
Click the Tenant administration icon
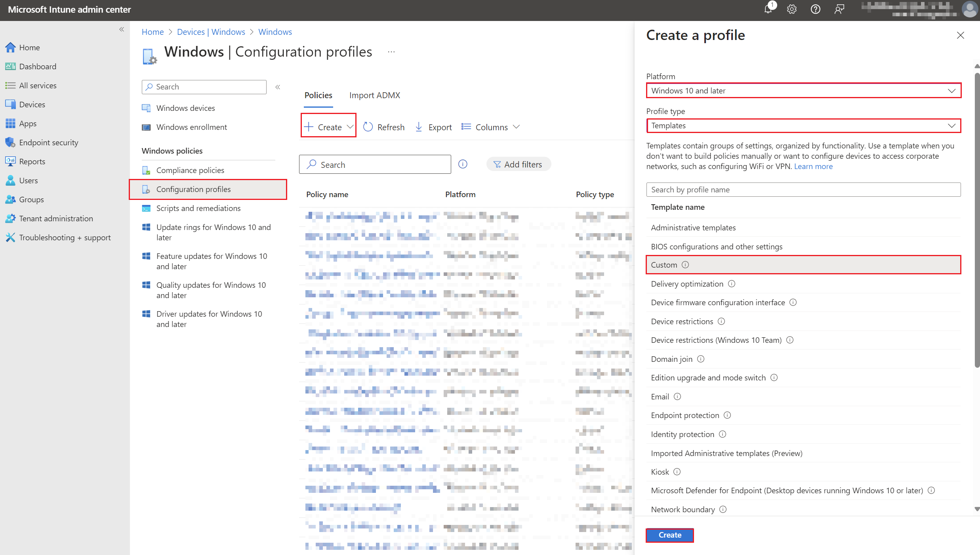(10, 219)
